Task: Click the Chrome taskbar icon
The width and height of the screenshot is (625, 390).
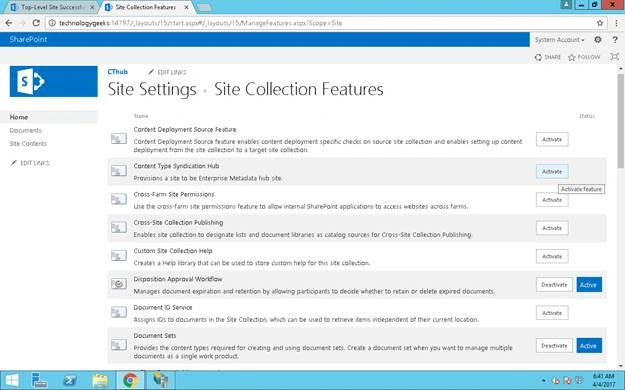Action: pos(130,380)
